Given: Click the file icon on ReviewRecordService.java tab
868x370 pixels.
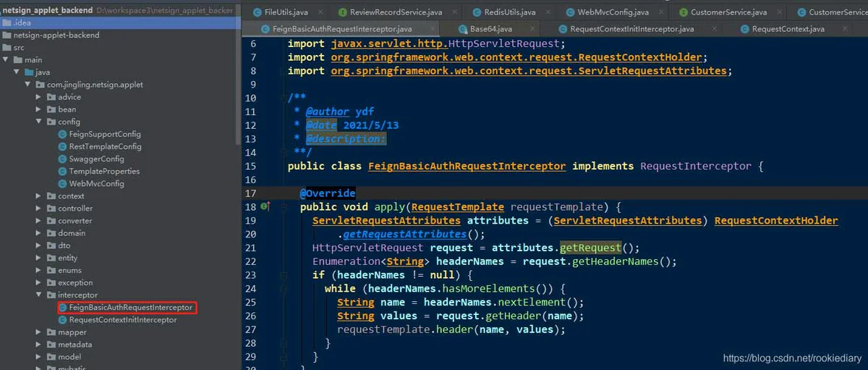Looking at the screenshot, I should point(342,12).
